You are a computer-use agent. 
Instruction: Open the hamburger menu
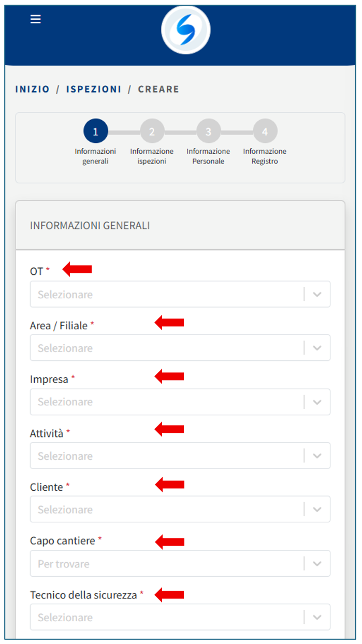35,19
